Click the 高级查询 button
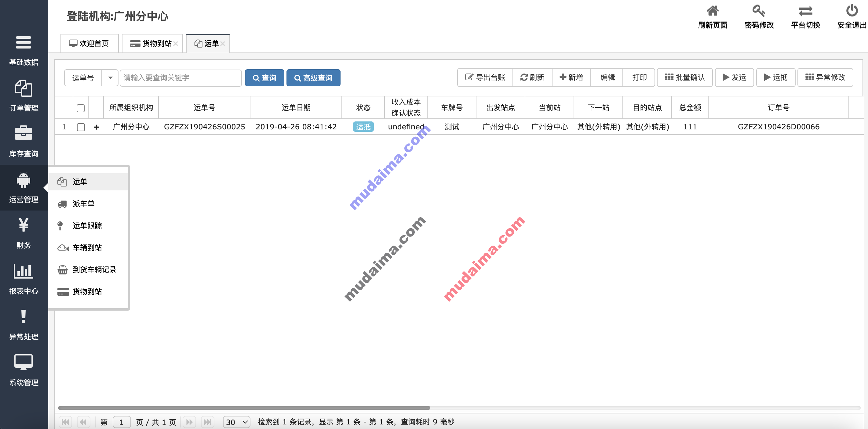The height and width of the screenshot is (429, 868). (313, 78)
